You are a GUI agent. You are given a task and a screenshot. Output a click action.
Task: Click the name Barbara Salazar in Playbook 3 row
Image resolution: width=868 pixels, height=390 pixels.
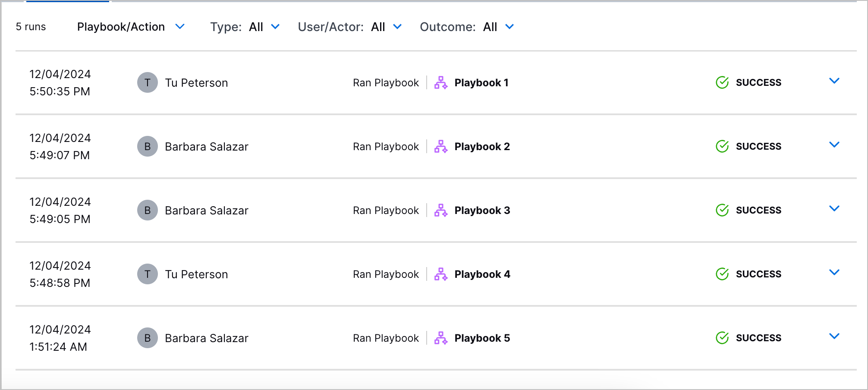(x=207, y=210)
